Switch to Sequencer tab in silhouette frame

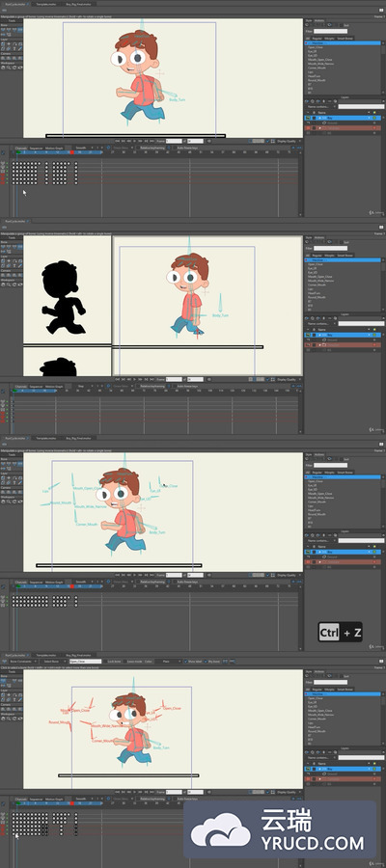pos(36,387)
